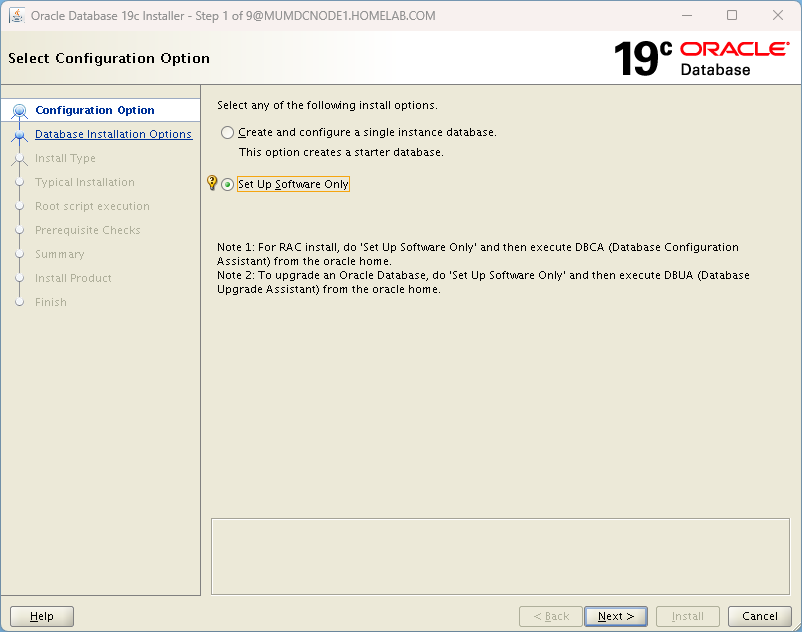802x632 pixels.
Task: Select the Configuration Option step in the sidebar
Action: (94, 111)
